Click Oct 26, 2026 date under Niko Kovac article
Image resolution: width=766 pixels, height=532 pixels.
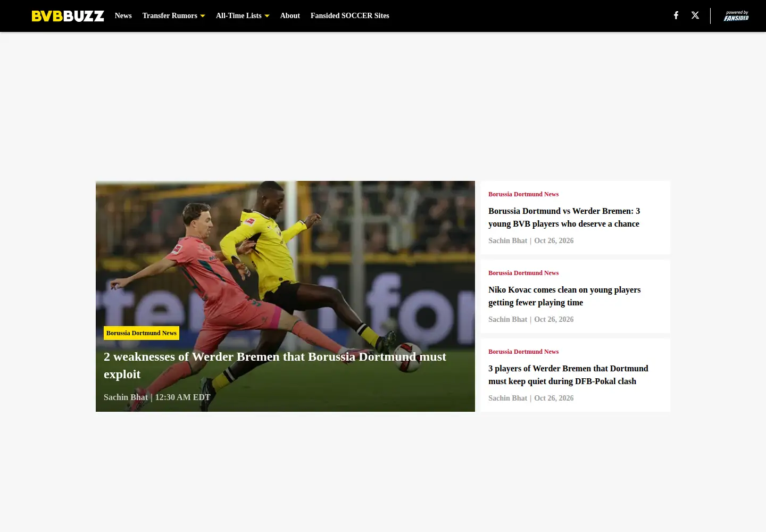(x=554, y=320)
